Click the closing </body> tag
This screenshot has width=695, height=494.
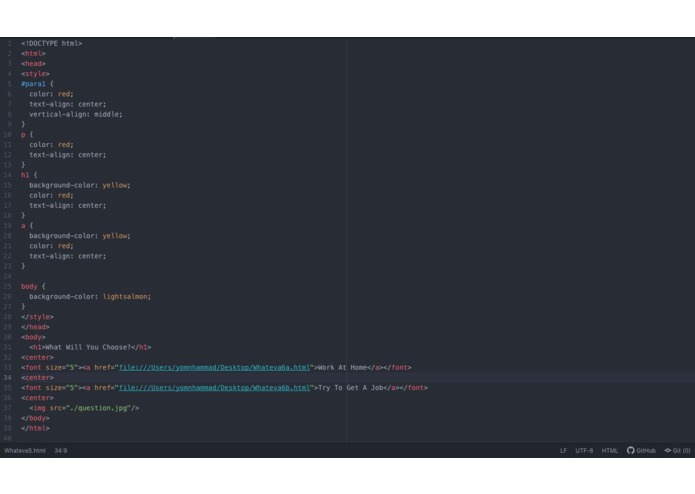point(35,418)
